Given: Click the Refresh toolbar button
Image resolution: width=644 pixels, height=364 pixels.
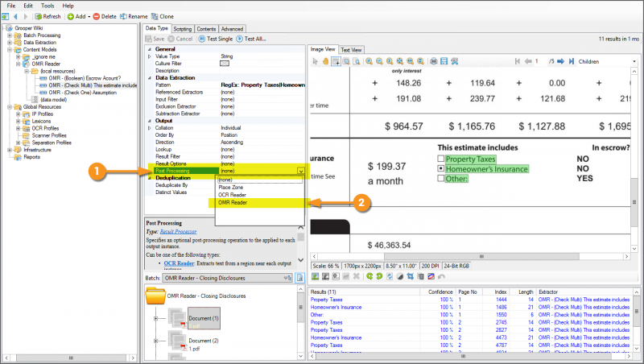Looking at the screenshot, I should (47, 16).
